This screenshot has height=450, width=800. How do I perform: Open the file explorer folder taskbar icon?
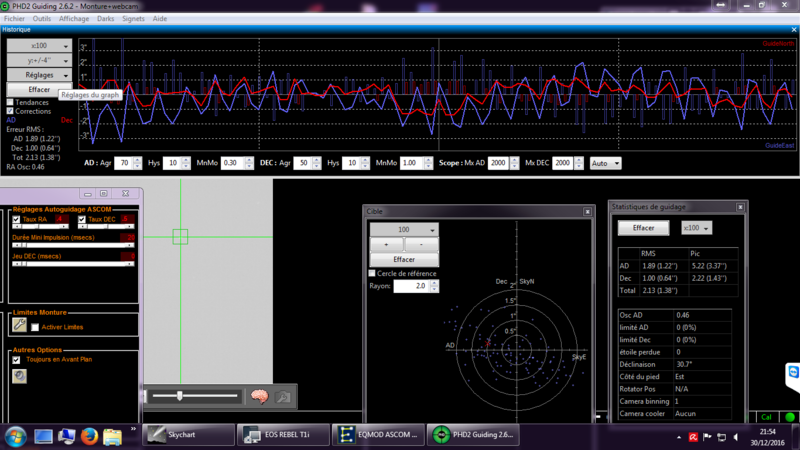(112, 436)
